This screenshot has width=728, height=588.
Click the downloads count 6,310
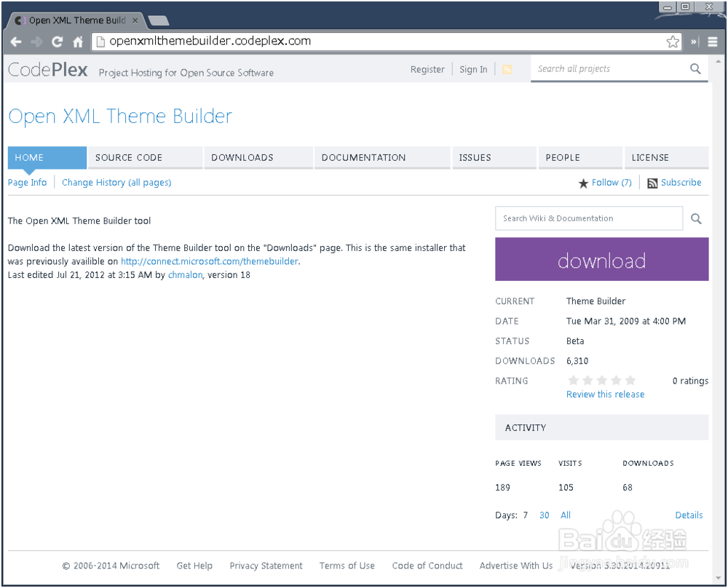point(577,361)
